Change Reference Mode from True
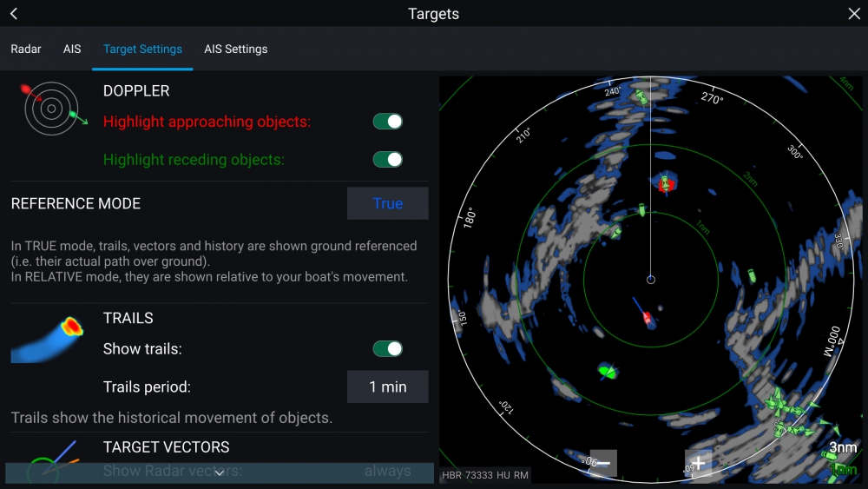This screenshot has width=868, height=489. [387, 203]
